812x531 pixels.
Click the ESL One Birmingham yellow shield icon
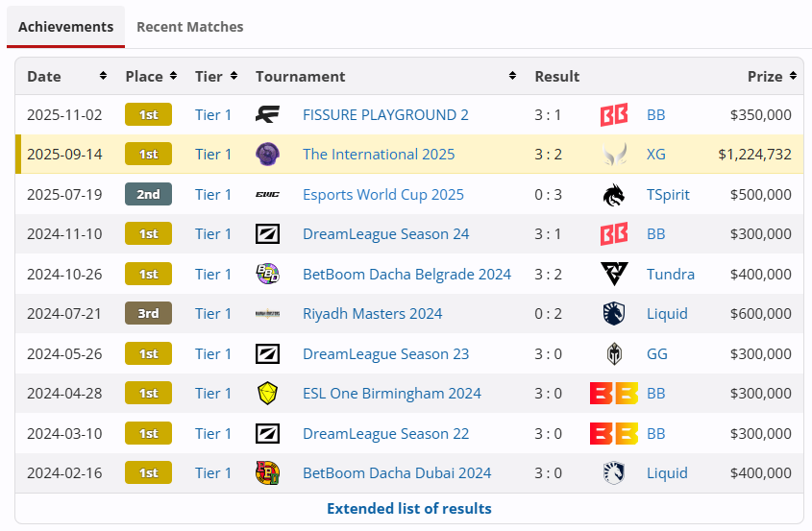click(267, 394)
